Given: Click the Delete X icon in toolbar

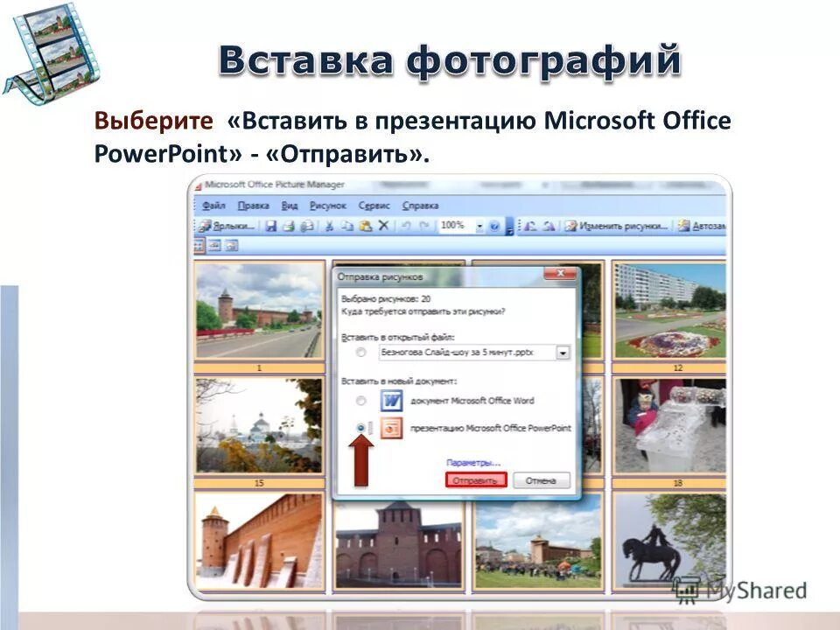Looking at the screenshot, I should (383, 226).
